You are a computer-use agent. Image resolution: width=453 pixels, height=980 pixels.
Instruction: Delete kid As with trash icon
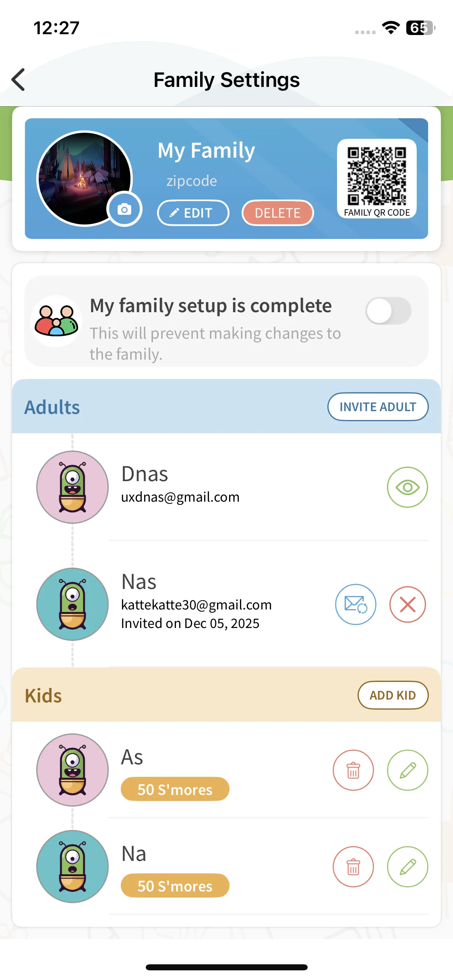[x=353, y=770]
